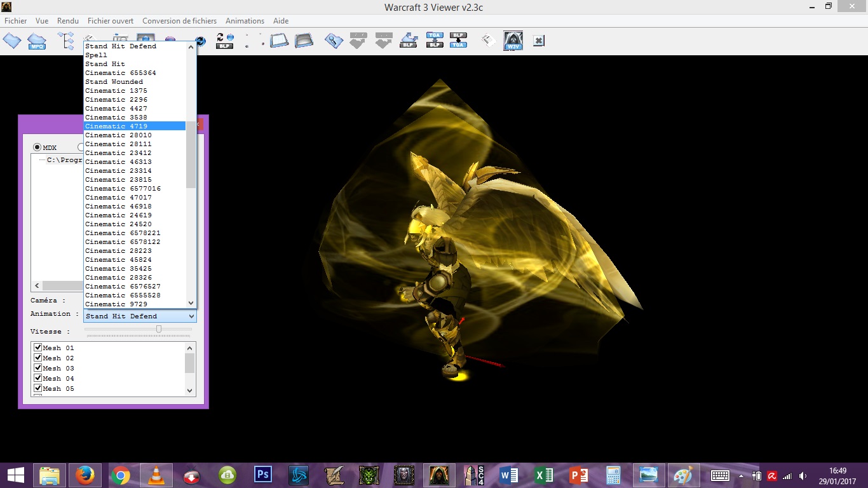Select the MDX radio button

[37, 147]
